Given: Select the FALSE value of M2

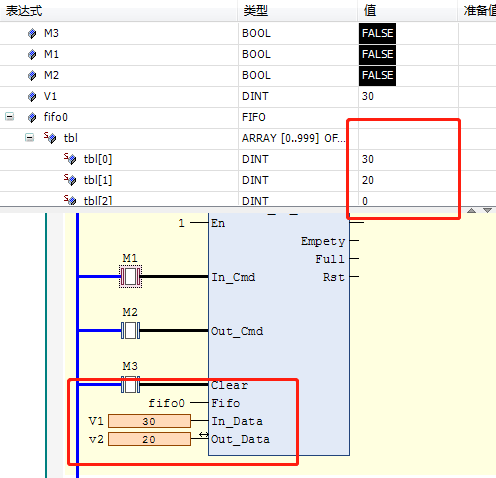Looking at the screenshot, I should (x=377, y=75).
